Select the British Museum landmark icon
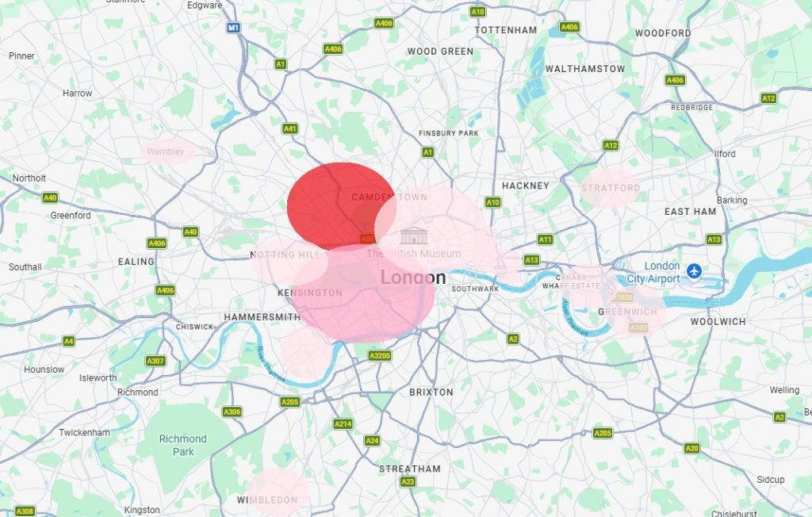Viewport: 812px width, 517px height. point(414,236)
